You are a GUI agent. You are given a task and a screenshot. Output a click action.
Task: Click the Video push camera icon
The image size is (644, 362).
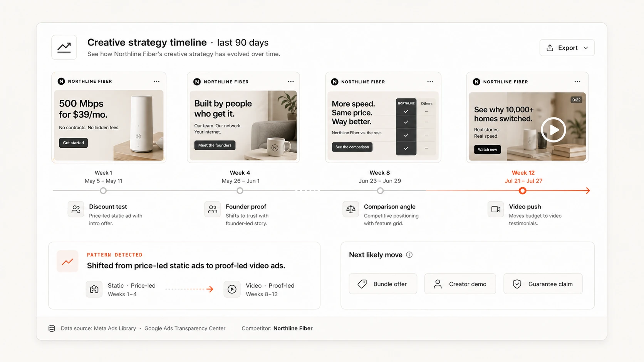click(x=496, y=209)
